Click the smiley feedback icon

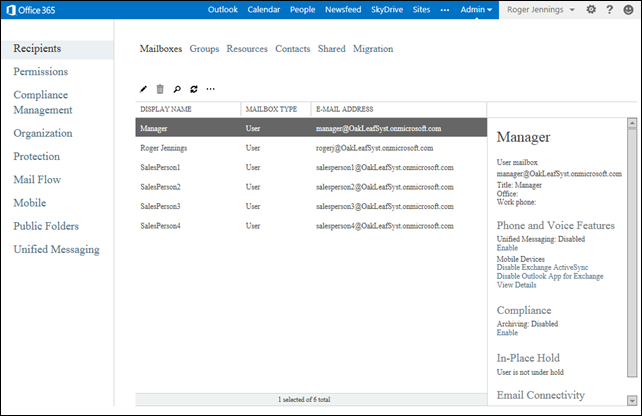pyautogui.click(x=628, y=9)
